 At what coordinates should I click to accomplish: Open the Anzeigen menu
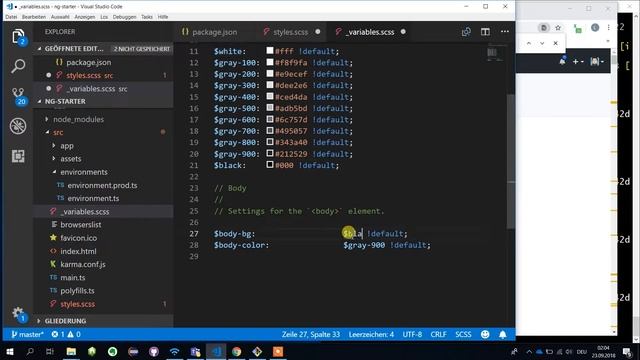84,17
